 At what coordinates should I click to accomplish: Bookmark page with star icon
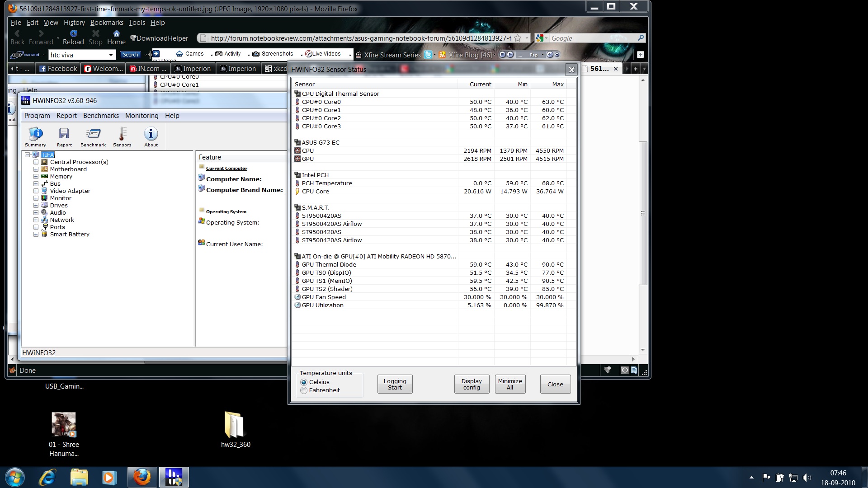coord(518,38)
